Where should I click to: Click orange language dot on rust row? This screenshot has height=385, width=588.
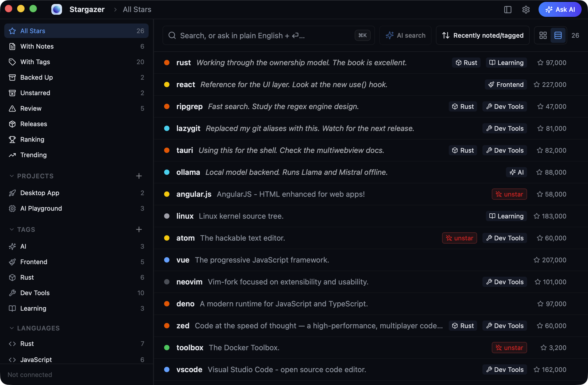point(167,63)
